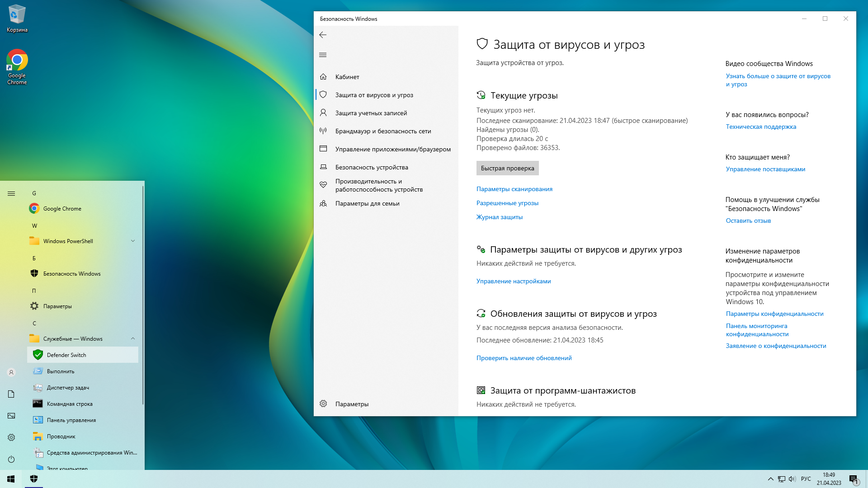868x488 pixels.
Task: Open the notification center icon
Action: pyautogui.click(x=854, y=479)
